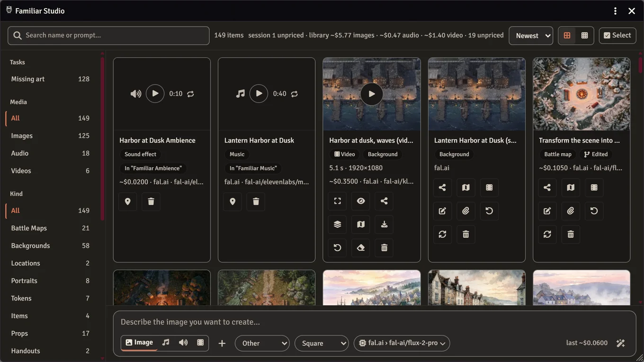Filter kind by Battle Maps

coord(50,228)
